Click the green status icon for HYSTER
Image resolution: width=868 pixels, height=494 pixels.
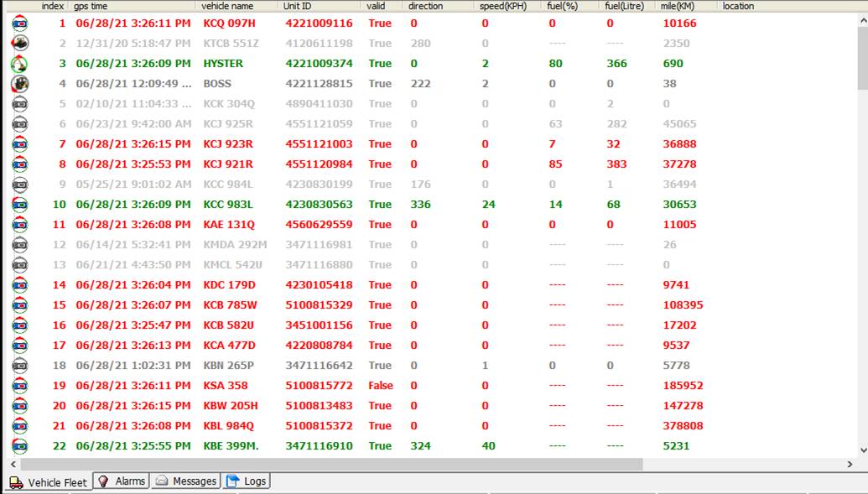[x=19, y=64]
